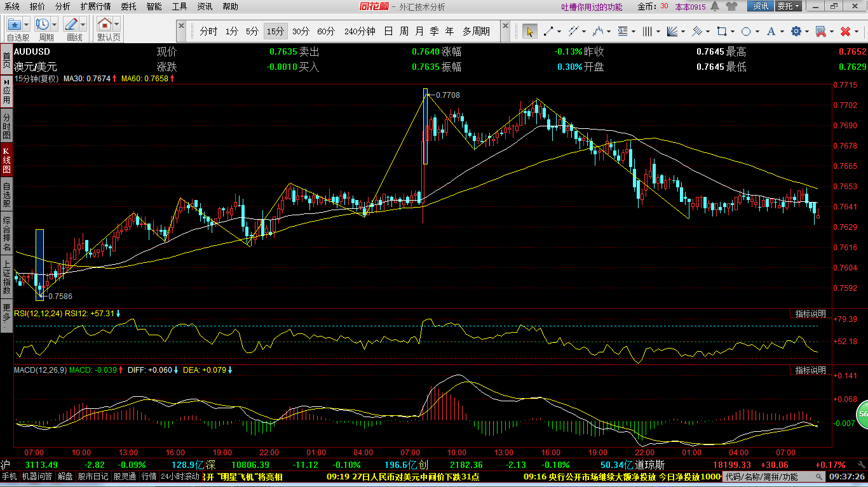This screenshot has height=487, width=868.
Task: Select the arrow pointer drawing tool
Action: [x=529, y=31]
